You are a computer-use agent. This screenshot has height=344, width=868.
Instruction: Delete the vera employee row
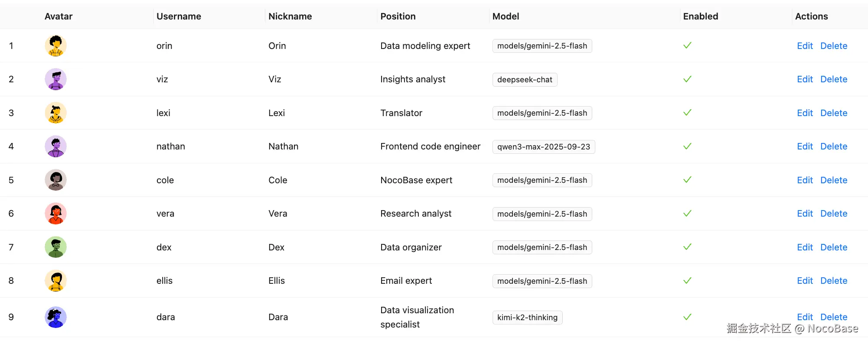click(834, 214)
